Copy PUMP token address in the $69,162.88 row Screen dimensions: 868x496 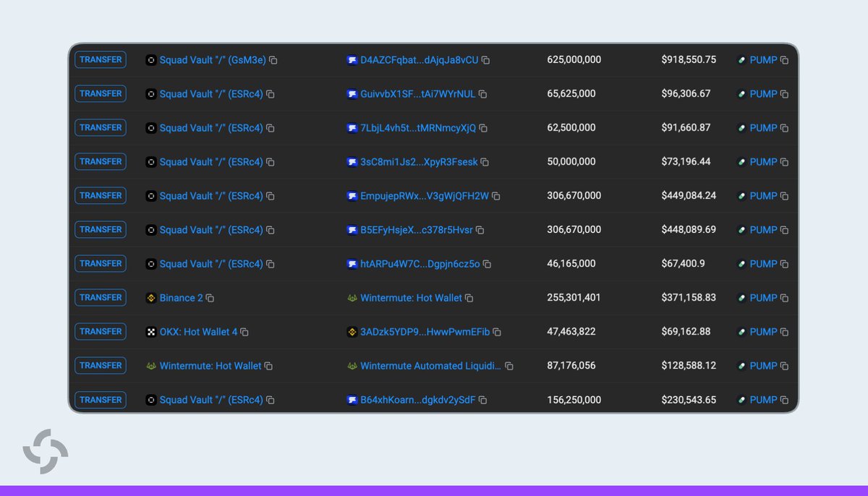click(x=785, y=332)
